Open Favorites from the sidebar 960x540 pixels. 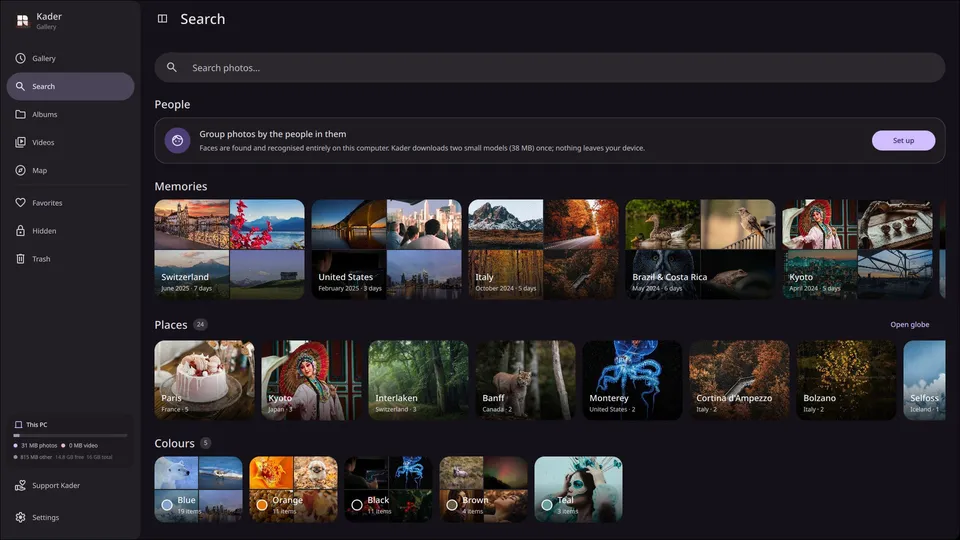70,203
